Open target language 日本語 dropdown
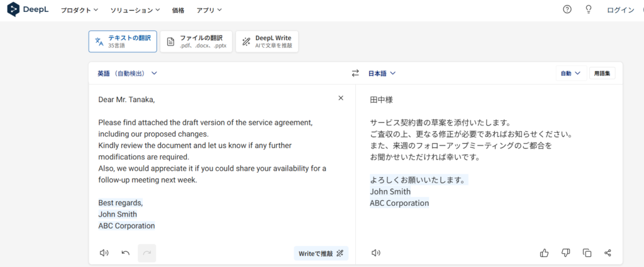 [x=382, y=73]
